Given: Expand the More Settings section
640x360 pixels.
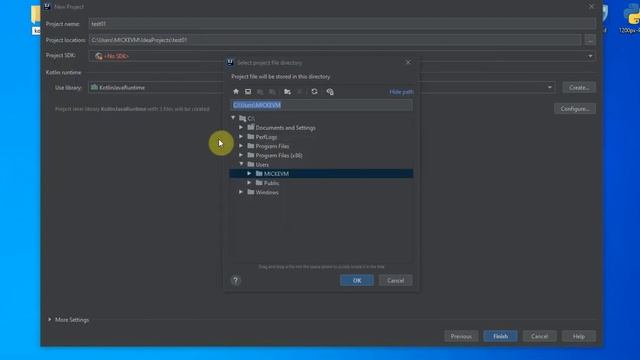Looking at the screenshot, I should coord(50,320).
